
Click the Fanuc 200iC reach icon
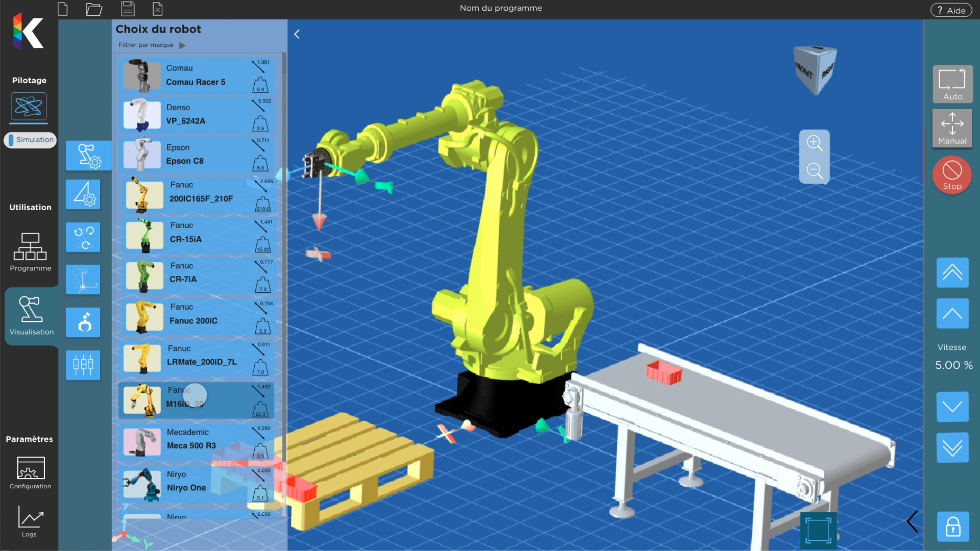pyautogui.click(x=261, y=307)
